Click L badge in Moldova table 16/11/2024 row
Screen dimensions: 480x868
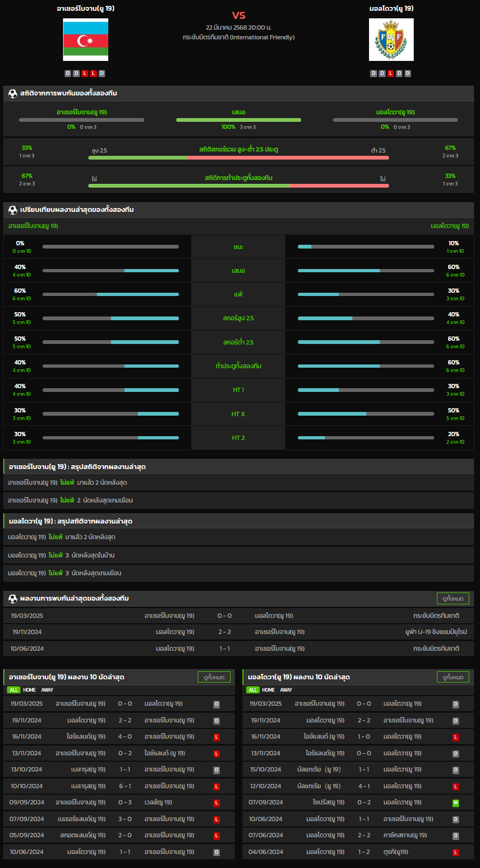pos(456,737)
